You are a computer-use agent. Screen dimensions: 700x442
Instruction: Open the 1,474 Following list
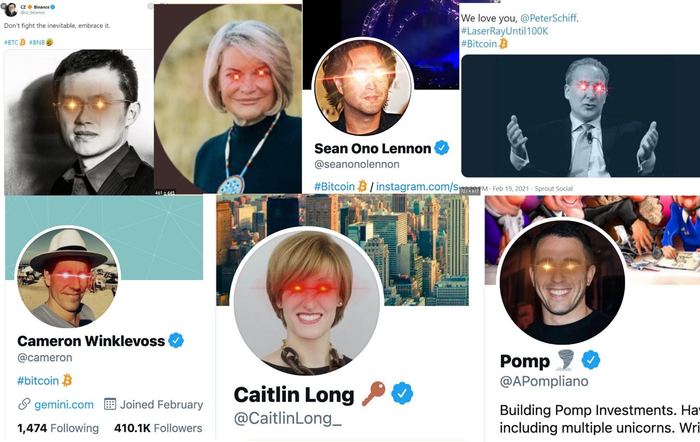58,428
